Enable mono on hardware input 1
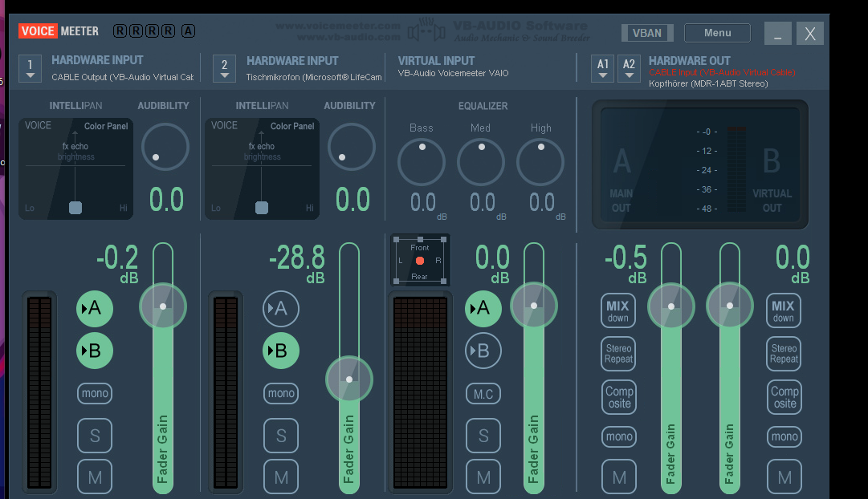Image resolution: width=868 pixels, height=499 pixels. click(x=95, y=393)
